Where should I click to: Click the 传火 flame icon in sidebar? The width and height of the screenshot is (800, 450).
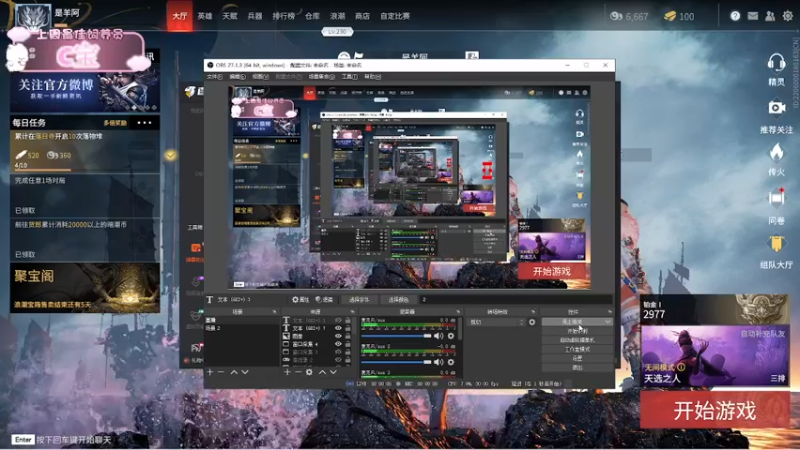click(x=776, y=153)
